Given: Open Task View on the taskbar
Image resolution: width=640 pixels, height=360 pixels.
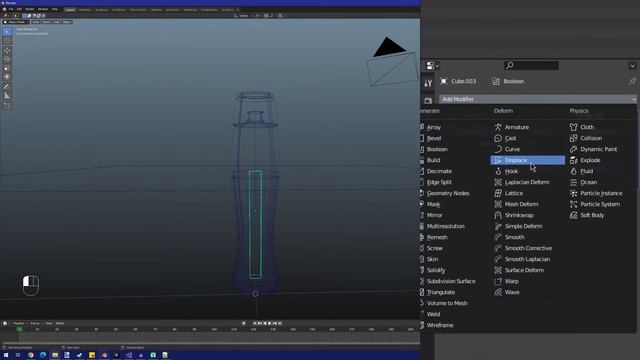Looking at the screenshot, I should pyautogui.click(x=18, y=355).
